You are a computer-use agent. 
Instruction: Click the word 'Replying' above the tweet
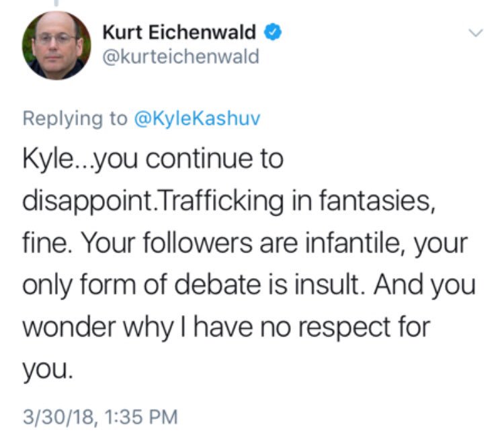pyautogui.click(x=62, y=119)
